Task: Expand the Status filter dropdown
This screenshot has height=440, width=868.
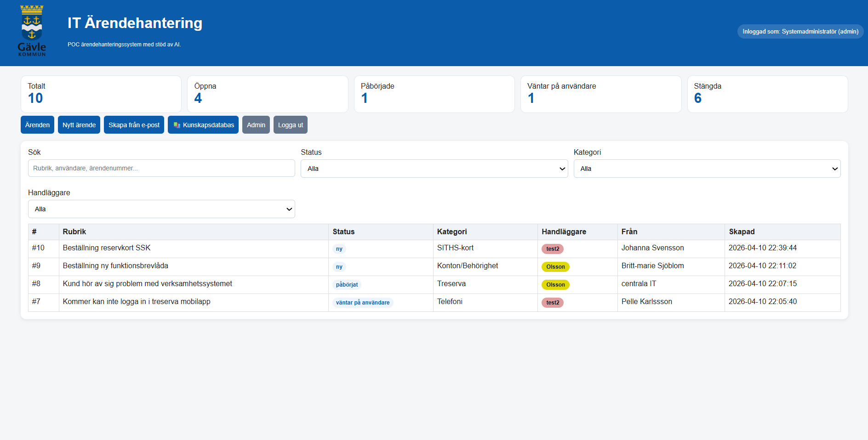Action: tap(434, 169)
